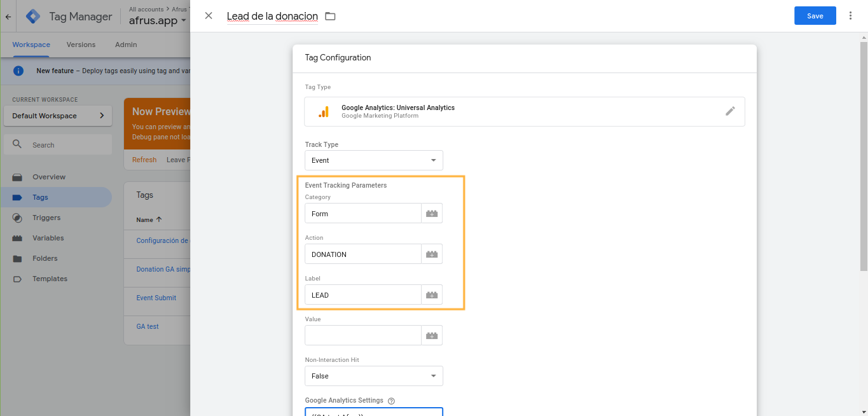Open the Google Analytics Settings variable dropdown
Image resolution: width=868 pixels, height=416 pixels.
(374, 412)
